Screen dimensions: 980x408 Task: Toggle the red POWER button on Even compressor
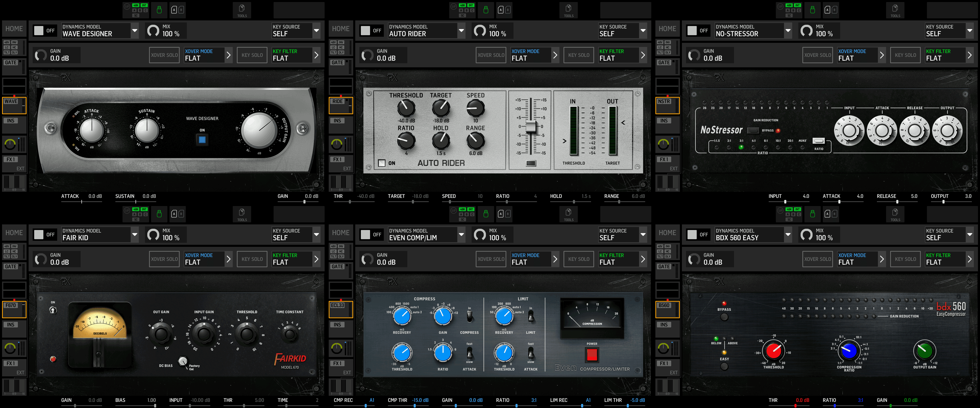tap(592, 355)
